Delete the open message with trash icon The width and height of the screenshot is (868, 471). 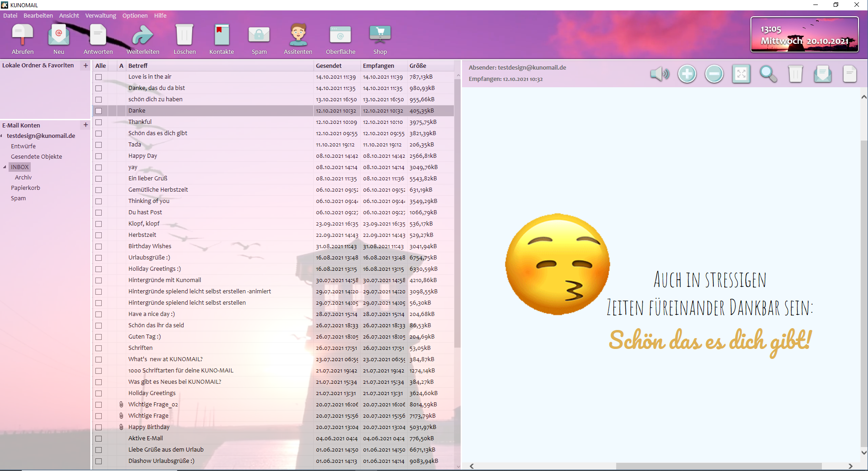(795, 74)
